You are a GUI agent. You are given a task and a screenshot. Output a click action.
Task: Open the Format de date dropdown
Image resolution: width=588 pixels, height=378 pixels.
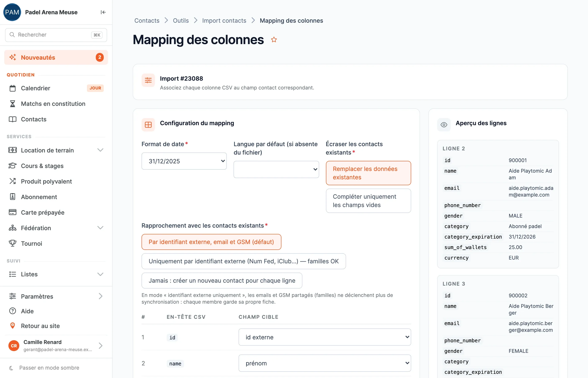(184, 161)
